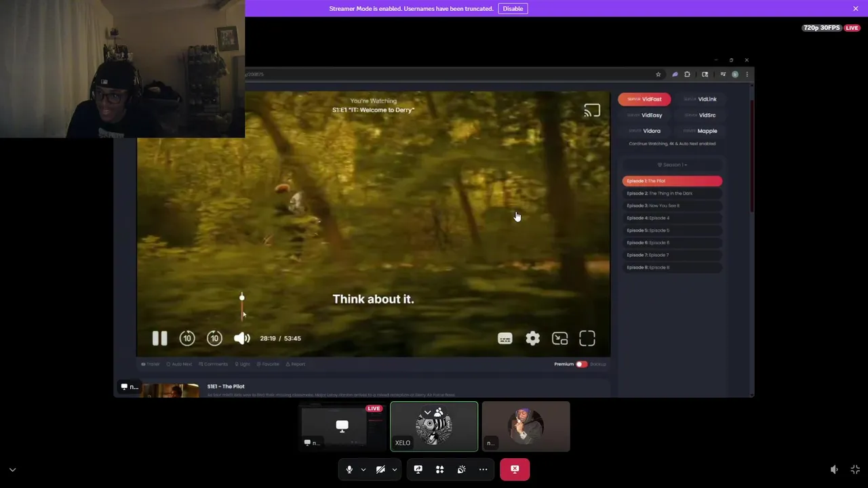Adjust stream volume speaker icon bottom right
Image resolution: width=868 pixels, height=488 pixels.
pos(834,470)
